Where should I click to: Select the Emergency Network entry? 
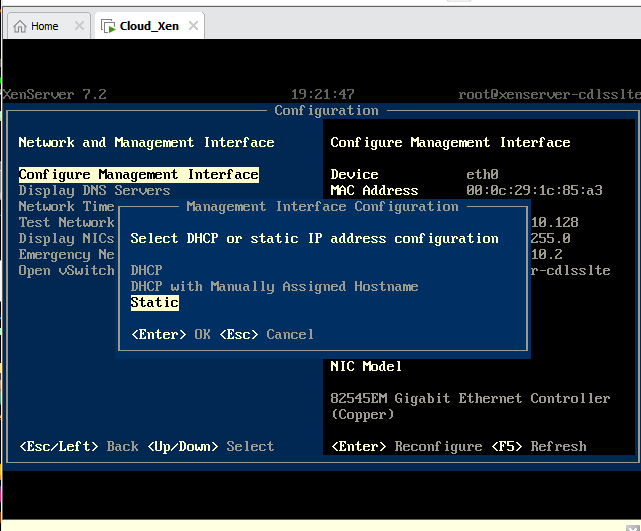click(x=66, y=254)
